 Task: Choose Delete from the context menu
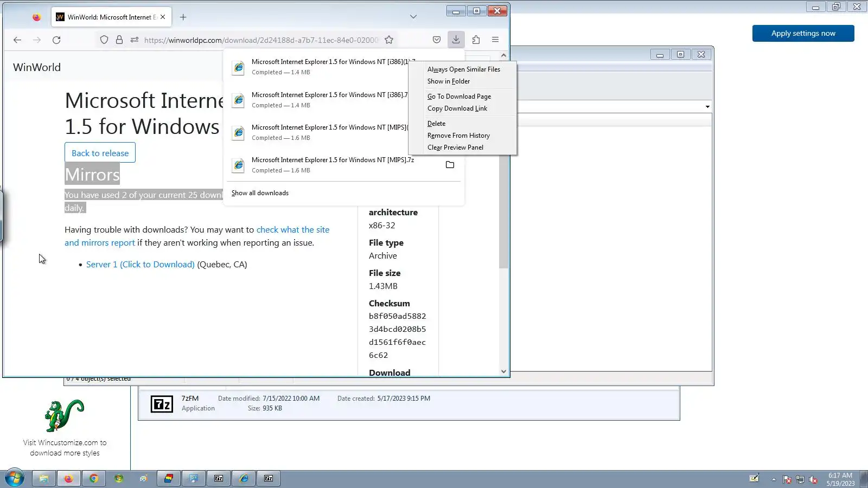coord(436,124)
